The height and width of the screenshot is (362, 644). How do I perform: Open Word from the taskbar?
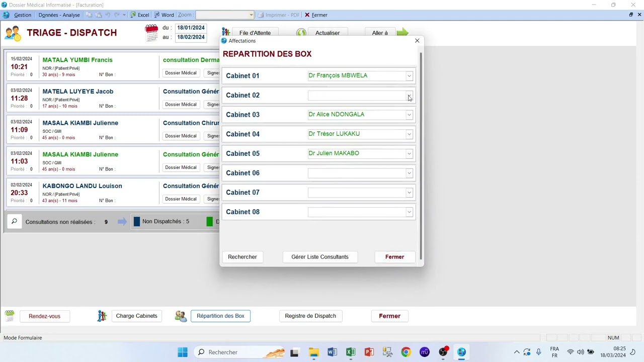click(x=332, y=352)
